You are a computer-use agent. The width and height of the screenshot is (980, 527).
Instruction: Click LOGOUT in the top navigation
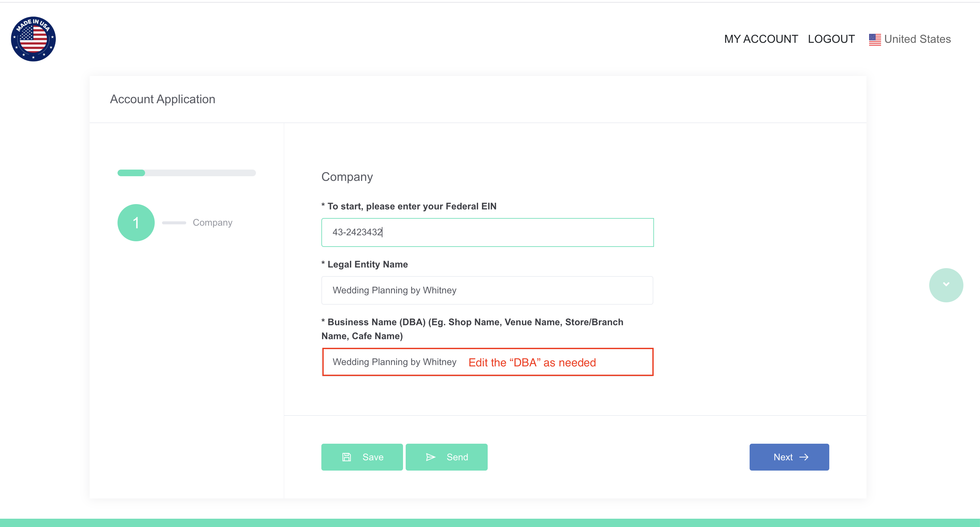click(x=831, y=39)
